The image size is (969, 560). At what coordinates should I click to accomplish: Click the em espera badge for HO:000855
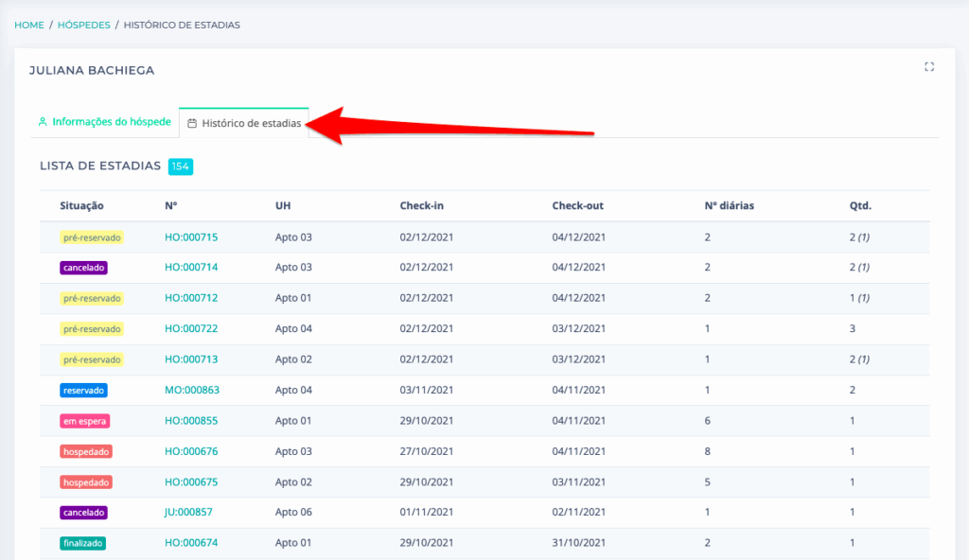84,421
